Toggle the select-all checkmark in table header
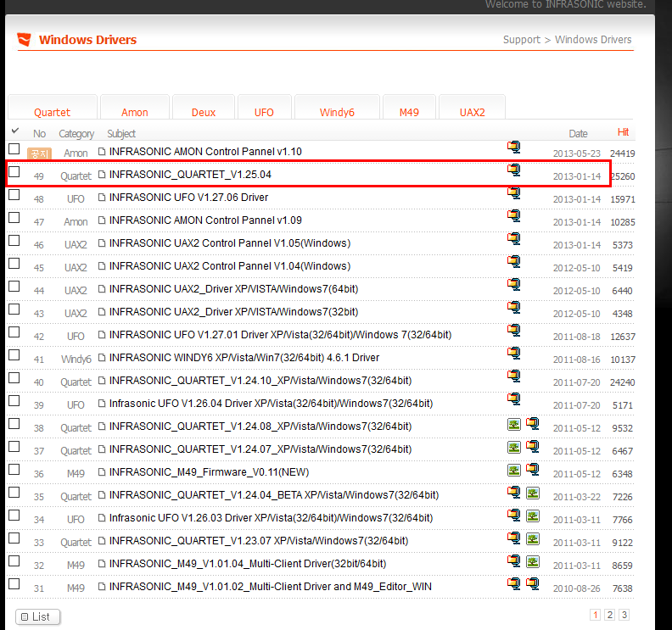This screenshot has width=672, height=630. [x=15, y=131]
